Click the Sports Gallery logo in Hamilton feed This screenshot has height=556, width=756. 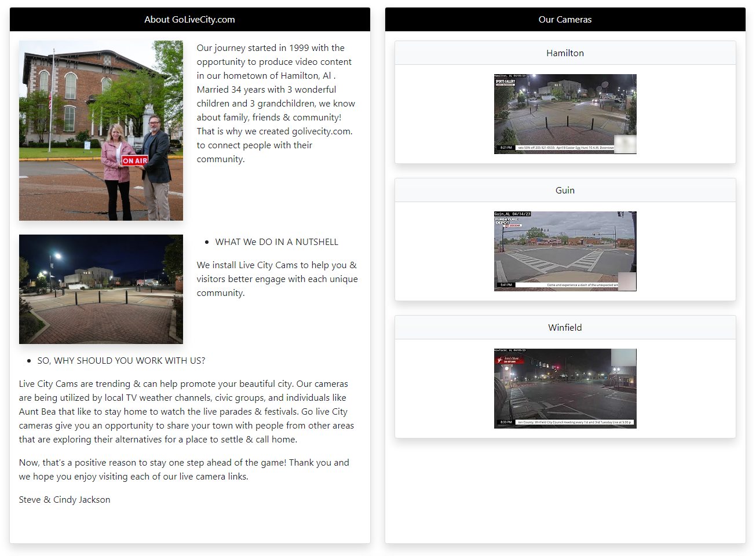coord(505,82)
